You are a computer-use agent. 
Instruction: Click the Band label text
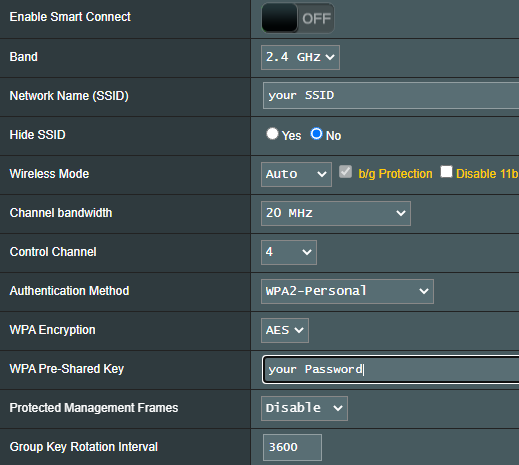coord(24,57)
